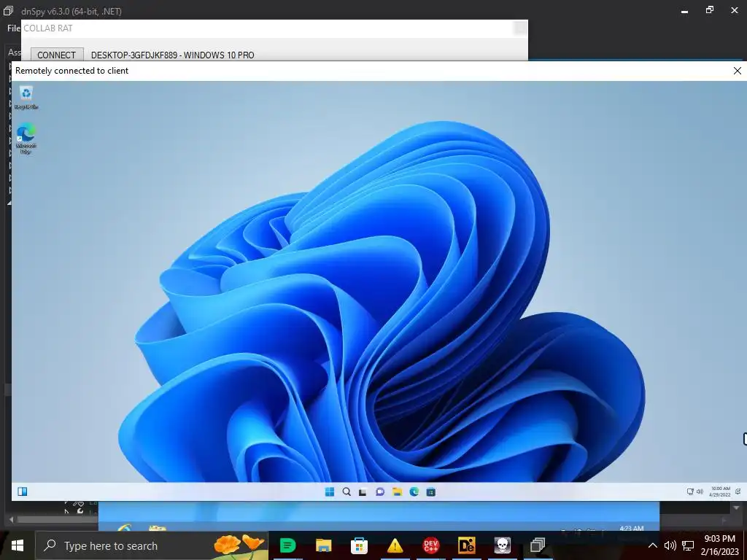Viewport: 747px width, 560px height.
Task: Switch to Dev-C++ on the host taskbar
Action: coord(430,545)
